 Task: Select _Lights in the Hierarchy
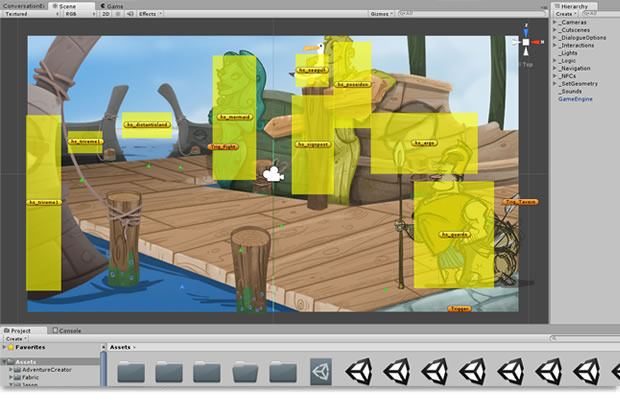coord(567,53)
